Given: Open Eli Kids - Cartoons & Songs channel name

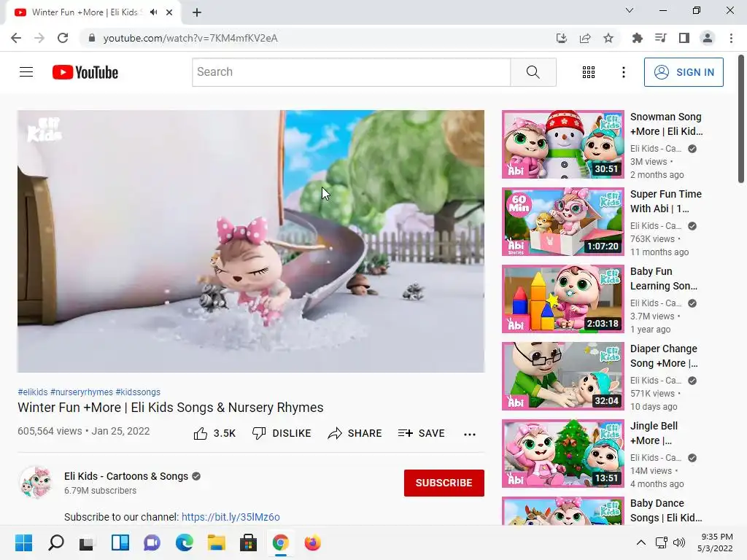Looking at the screenshot, I should pyautogui.click(x=126, y=476).
